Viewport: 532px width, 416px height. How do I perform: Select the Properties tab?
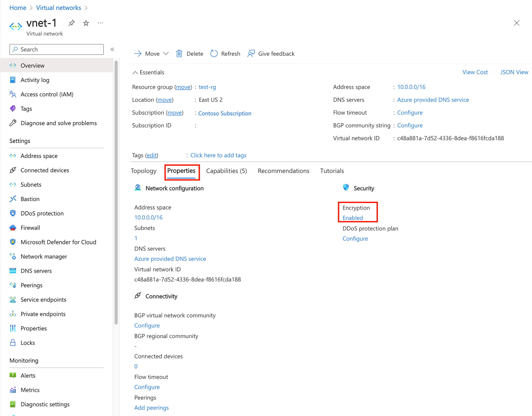[181, 171]
